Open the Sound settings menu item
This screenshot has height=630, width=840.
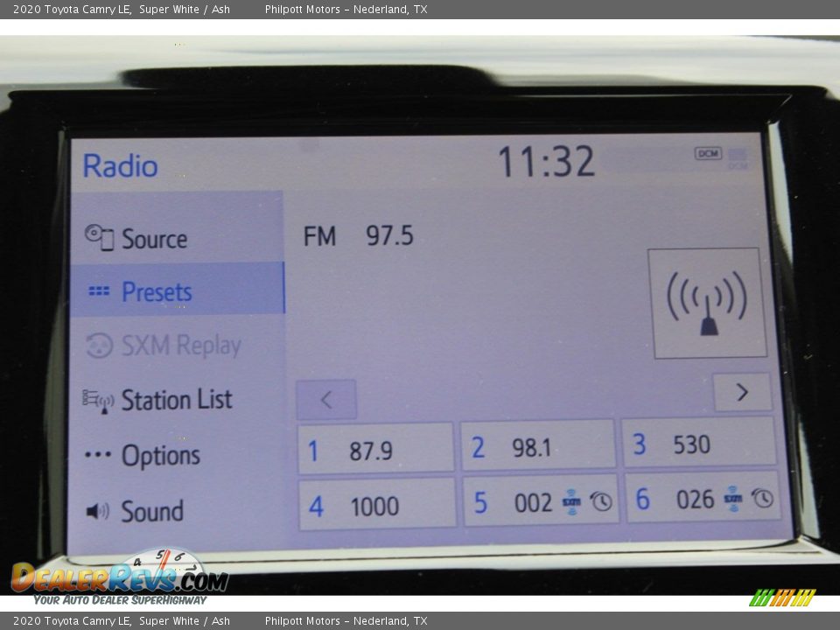click(177, 510)
